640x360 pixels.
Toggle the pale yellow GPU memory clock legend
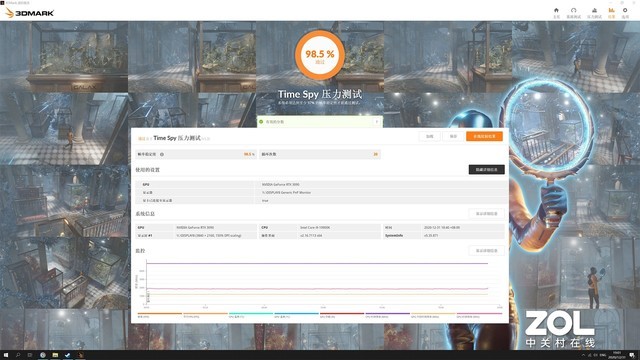click(x=433, y=315)
